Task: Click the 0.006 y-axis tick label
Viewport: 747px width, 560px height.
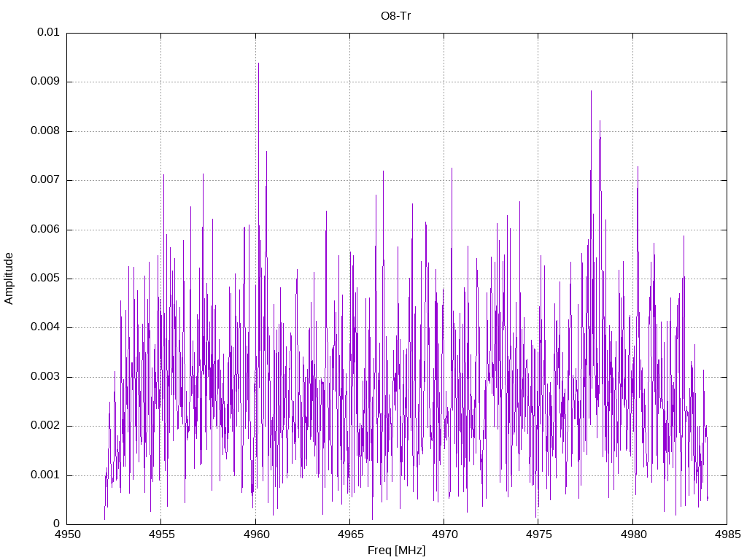Action: [45, 229]
